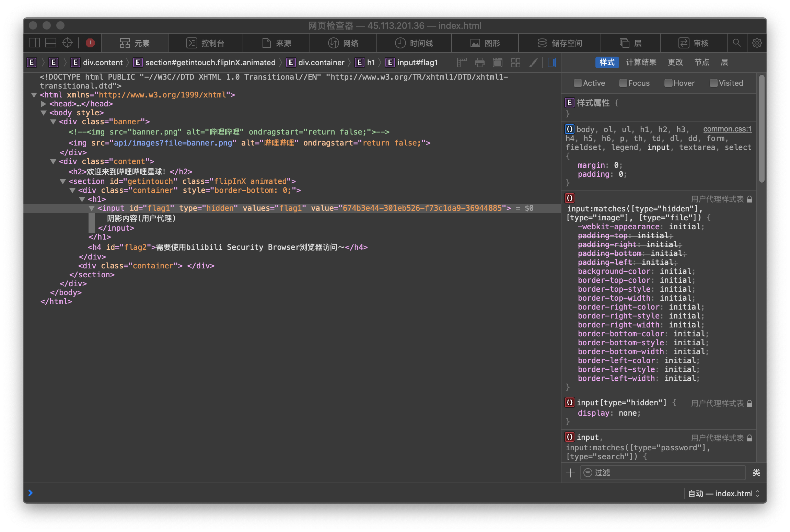The width and height of the screenshot is (790, 532).
Task: Click the element selection crosshair icon
Action: coord(67,43)
